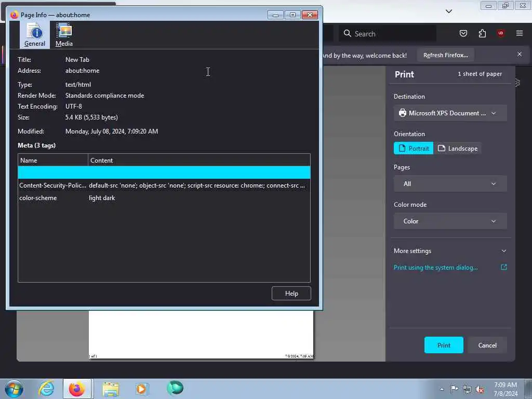The width and height of the screenshot is (532, 399).
Task: Click the Firefox icon in Page Info title bar
Action: [x=14, y=15]
